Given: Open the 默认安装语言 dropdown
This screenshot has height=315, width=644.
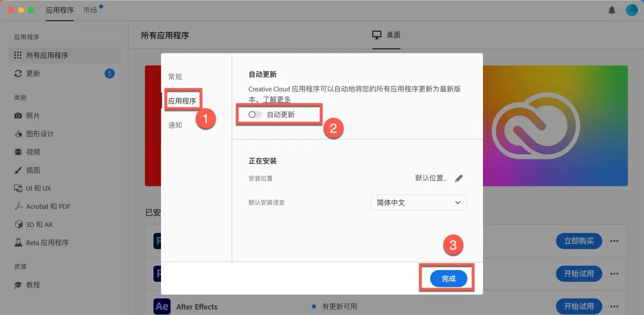Looking at the screenshot, I should coord(418,202).
